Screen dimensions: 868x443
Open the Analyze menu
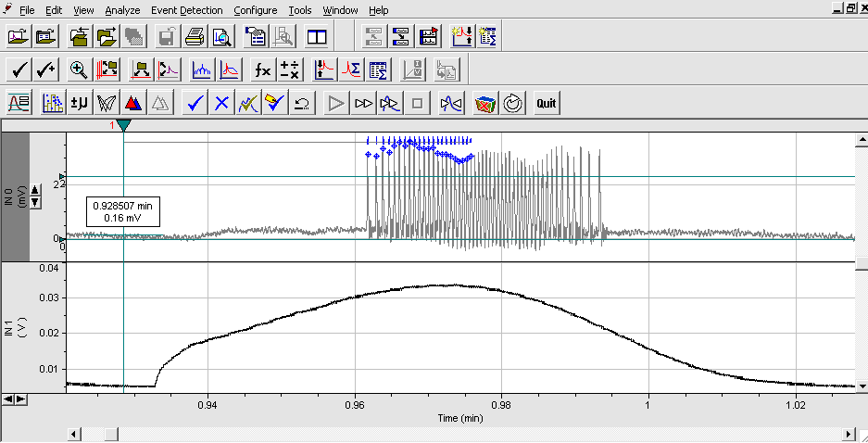point(122,10)
